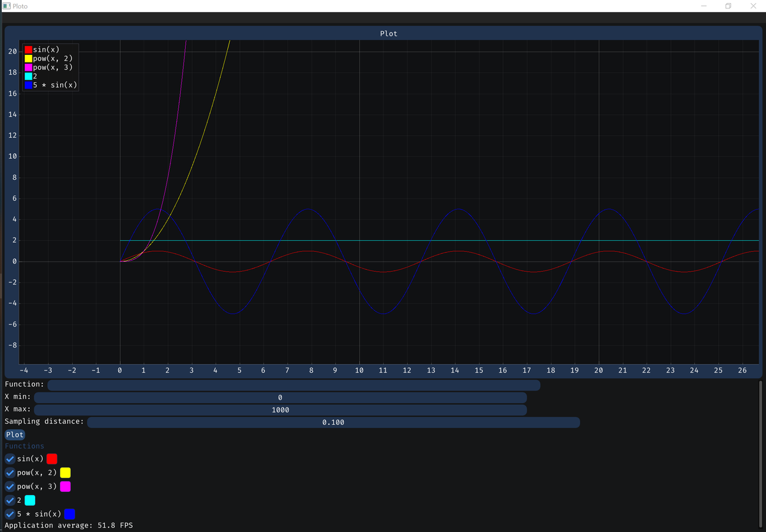Uncheck the pow(x, 3) function checkbox
Image resolution: width=766 pixels, height=532 pixels.
point(10,487)
